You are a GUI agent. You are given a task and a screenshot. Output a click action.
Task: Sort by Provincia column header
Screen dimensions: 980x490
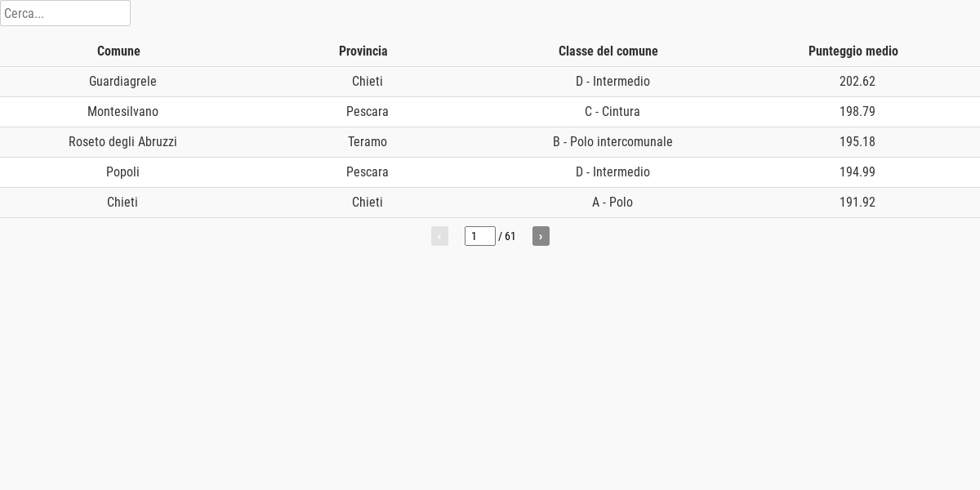(363, 51)
